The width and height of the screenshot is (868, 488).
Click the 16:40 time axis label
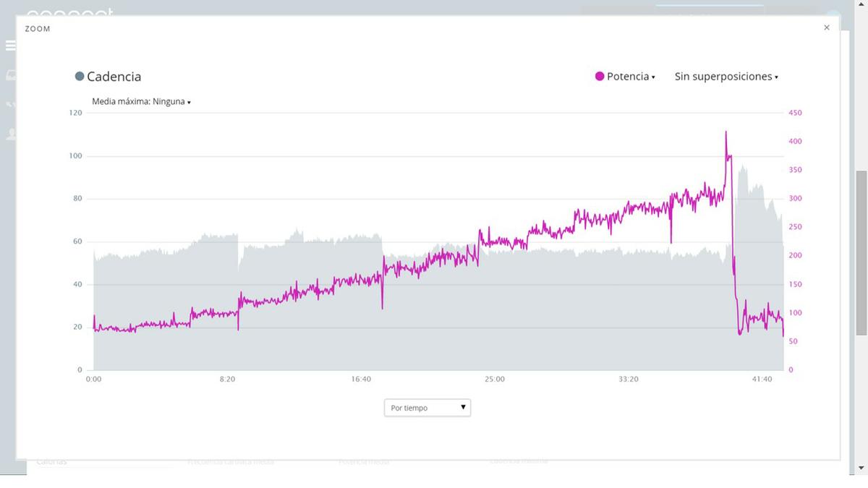pos(361,380)
